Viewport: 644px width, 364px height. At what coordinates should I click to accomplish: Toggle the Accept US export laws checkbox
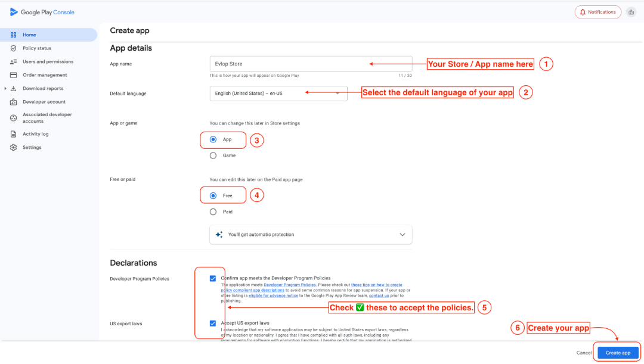point(213,323)
